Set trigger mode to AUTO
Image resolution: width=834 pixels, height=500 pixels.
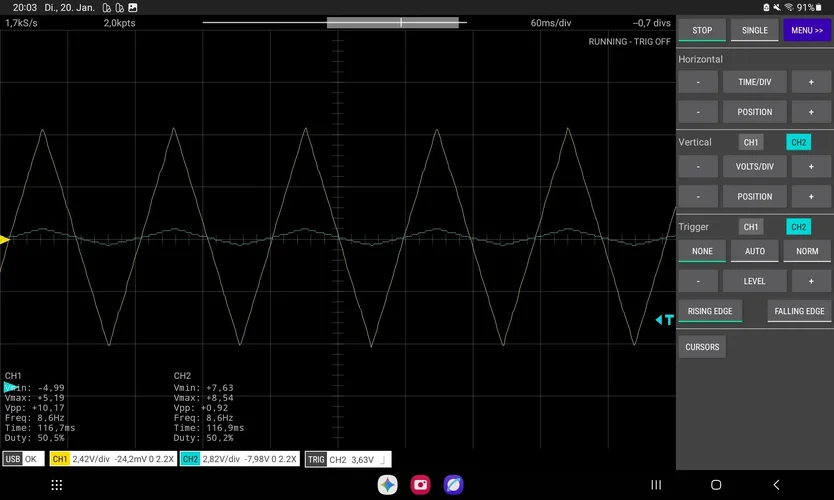click(754, 251)
